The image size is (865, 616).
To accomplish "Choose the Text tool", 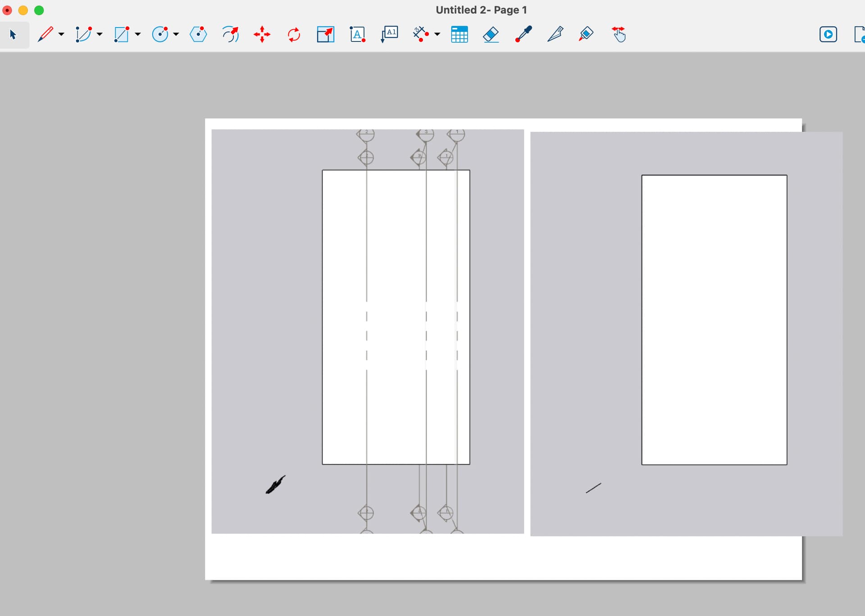I will (x=357, y=35).
